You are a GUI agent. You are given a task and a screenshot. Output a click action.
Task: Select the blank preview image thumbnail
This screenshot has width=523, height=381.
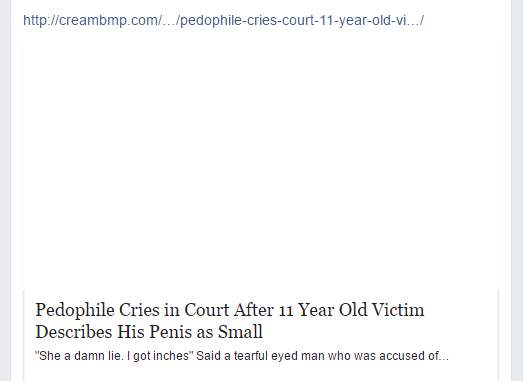[x=261, y=165]
